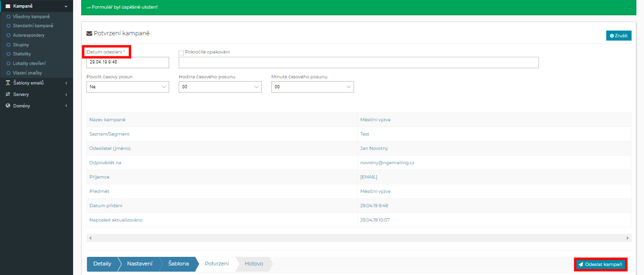
Task: Click the Jan Novotný sender value
Action: click(x=374, y=148)
